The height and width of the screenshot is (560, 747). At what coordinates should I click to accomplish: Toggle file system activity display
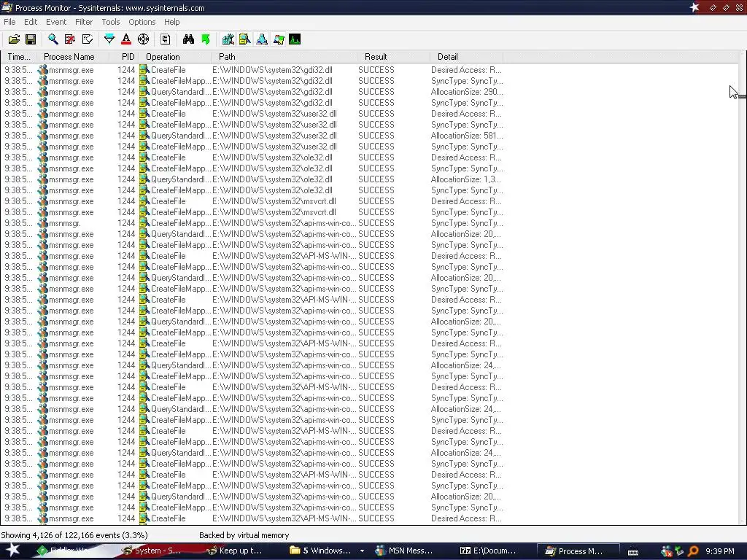click(x=245, y=39)
